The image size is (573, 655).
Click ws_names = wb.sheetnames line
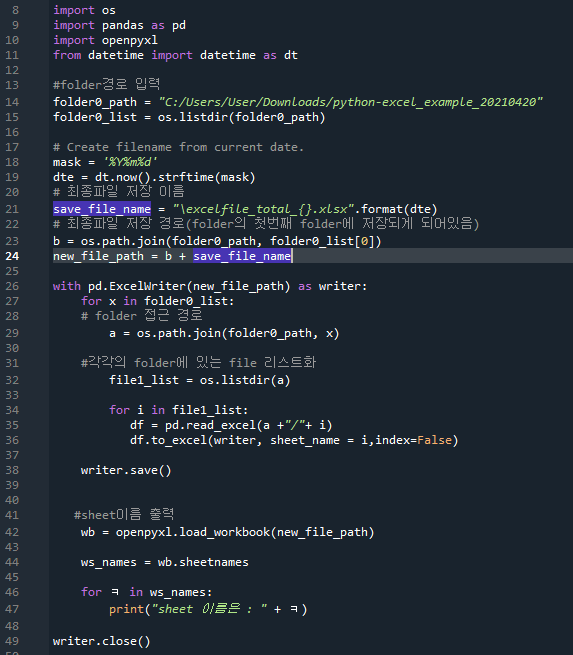[165, 562]
